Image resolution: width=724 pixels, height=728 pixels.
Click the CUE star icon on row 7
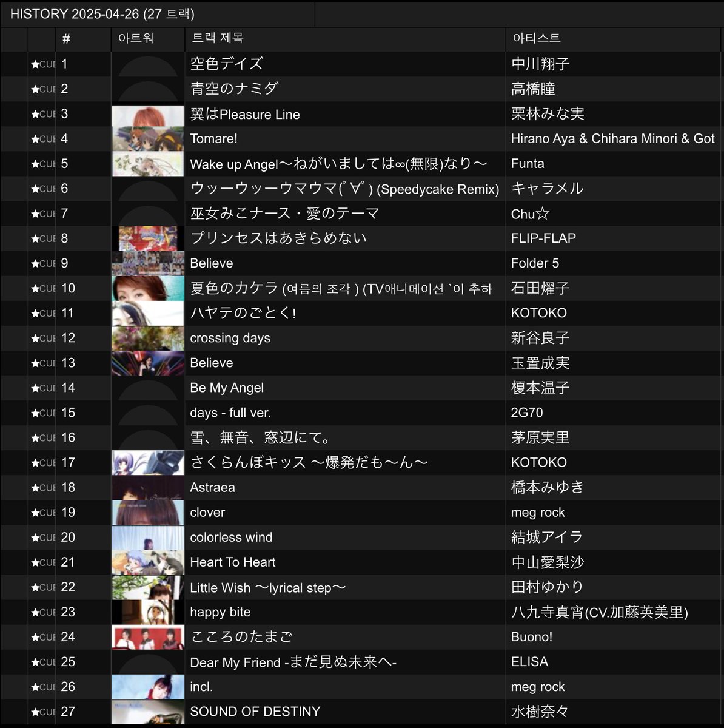tap(35, 214)
